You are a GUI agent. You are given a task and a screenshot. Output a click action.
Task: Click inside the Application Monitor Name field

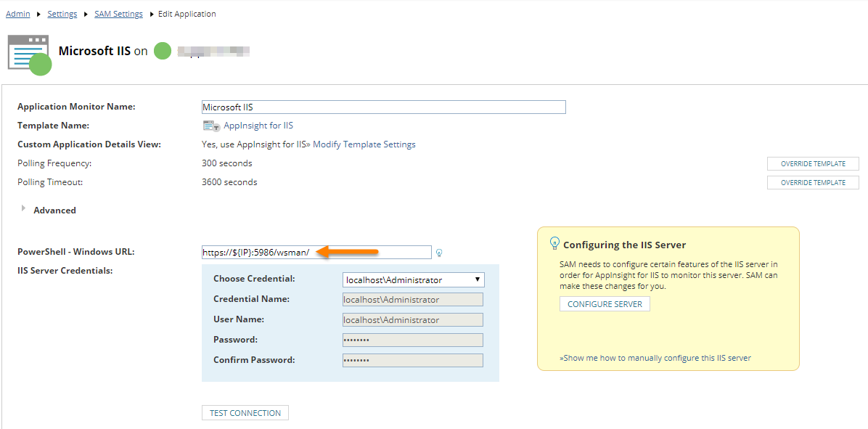(x=384, y=107)
